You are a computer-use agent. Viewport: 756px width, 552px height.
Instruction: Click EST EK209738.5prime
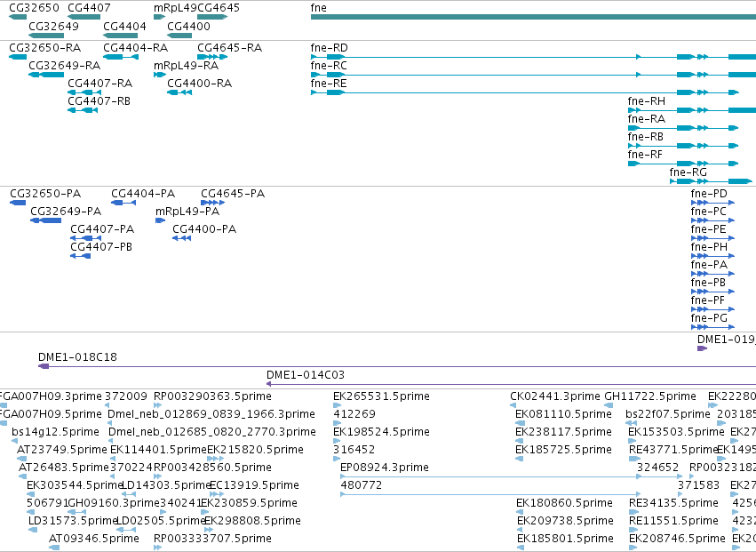(565, 521)
